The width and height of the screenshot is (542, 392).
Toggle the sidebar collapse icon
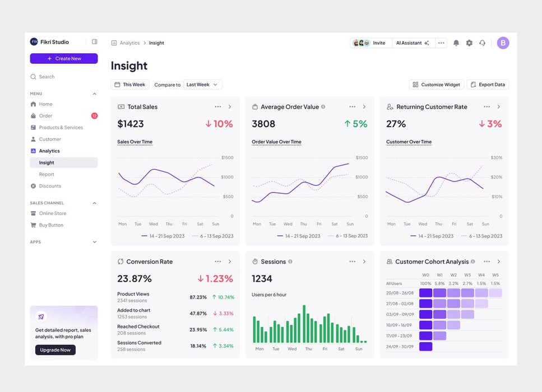click(x=94, y=42)
